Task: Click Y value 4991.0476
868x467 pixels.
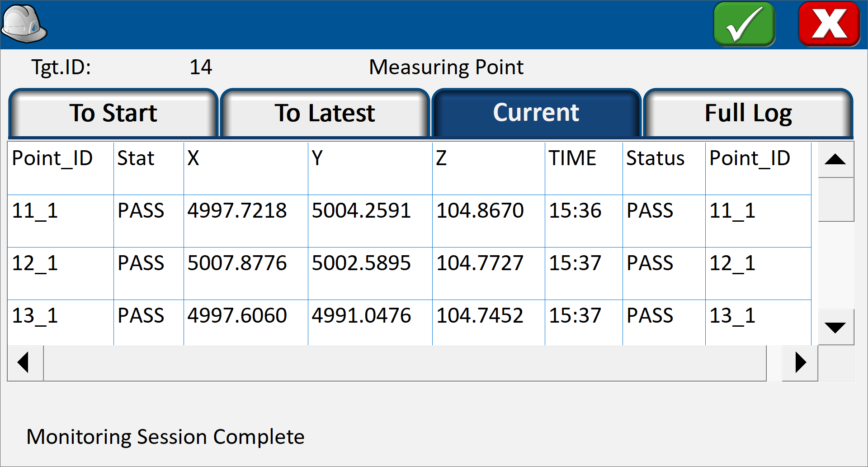Action: click(370, 322)
